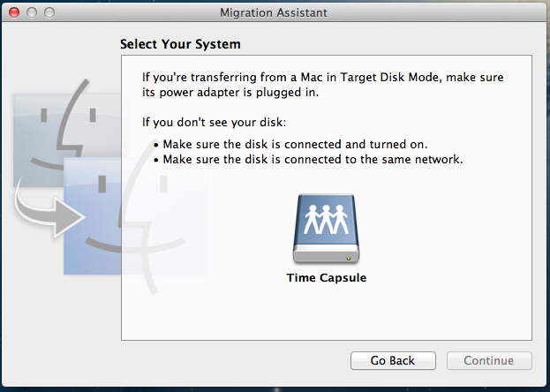Minimize the window with the yellow button
Viewport: 550px width, 392px height.
pyautogui.click(x=31, y=12)
